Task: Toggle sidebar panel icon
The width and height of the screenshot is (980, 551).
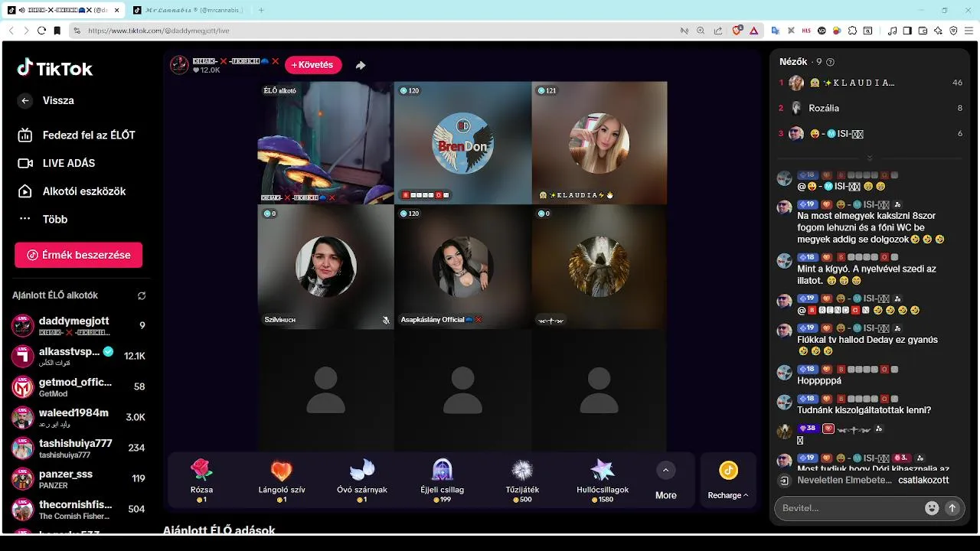Action: pos(907,31)
